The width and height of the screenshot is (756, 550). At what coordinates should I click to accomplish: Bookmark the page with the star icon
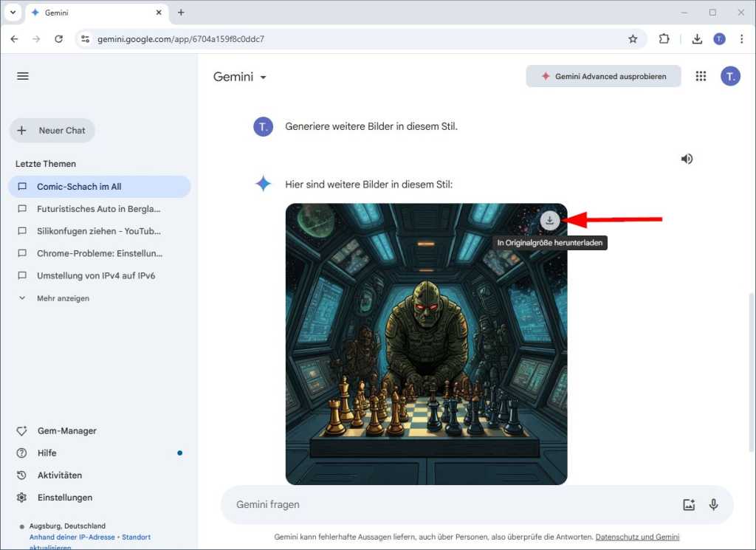click(633, 38)
